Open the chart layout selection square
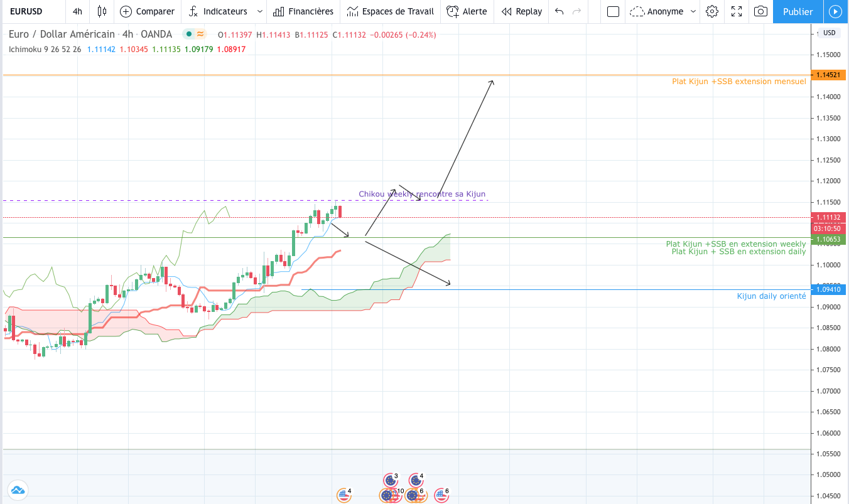This screenshot has width=849, height=504. coord(613,11)
